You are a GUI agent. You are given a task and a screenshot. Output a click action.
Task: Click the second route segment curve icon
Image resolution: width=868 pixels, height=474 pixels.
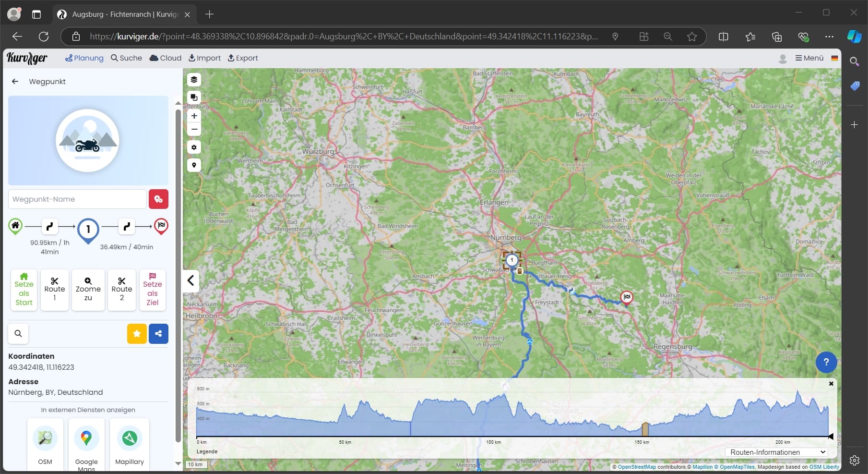[x=126, y=226]
